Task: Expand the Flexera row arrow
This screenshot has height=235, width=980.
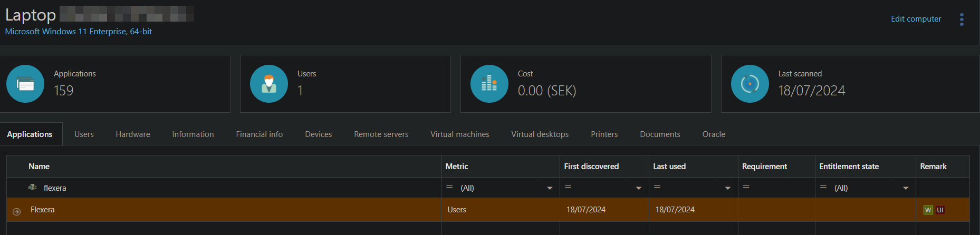Action: click(x=16, y=211)
